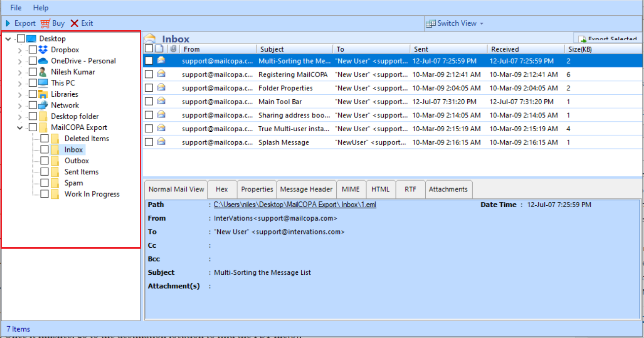This screenshot has width=644, height=338.
Task: Tick the Inbox folder checkbox in the tree
Action: click(44, 150)
